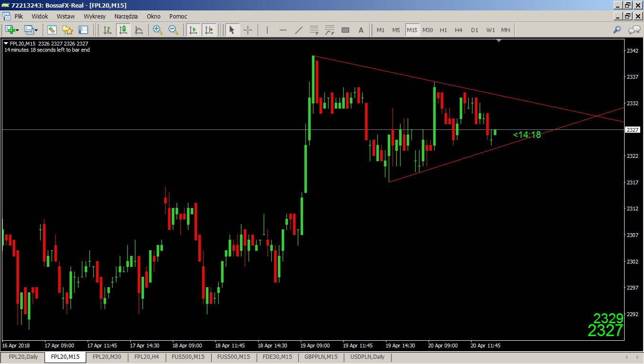Image resolution: width=644 pixels, height=364 pixels.
Task: Switch timeframe to W1
Action: coord(490,30)
